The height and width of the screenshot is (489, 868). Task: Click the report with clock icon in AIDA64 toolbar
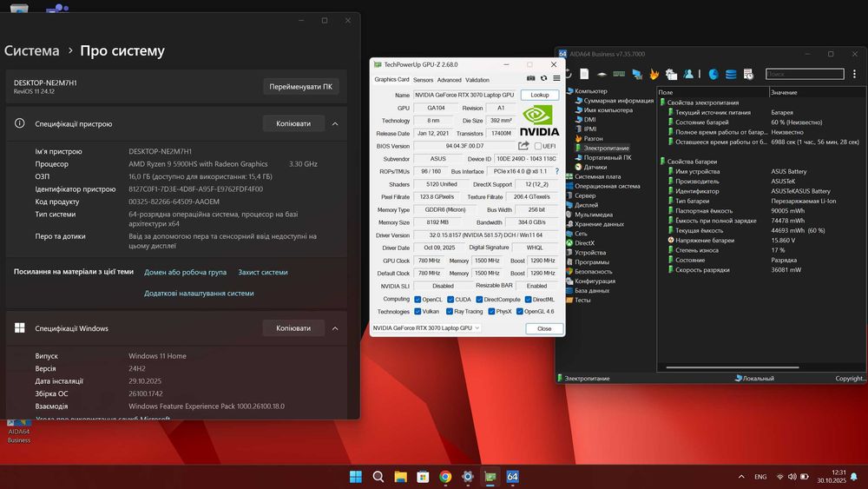(748, 74)
